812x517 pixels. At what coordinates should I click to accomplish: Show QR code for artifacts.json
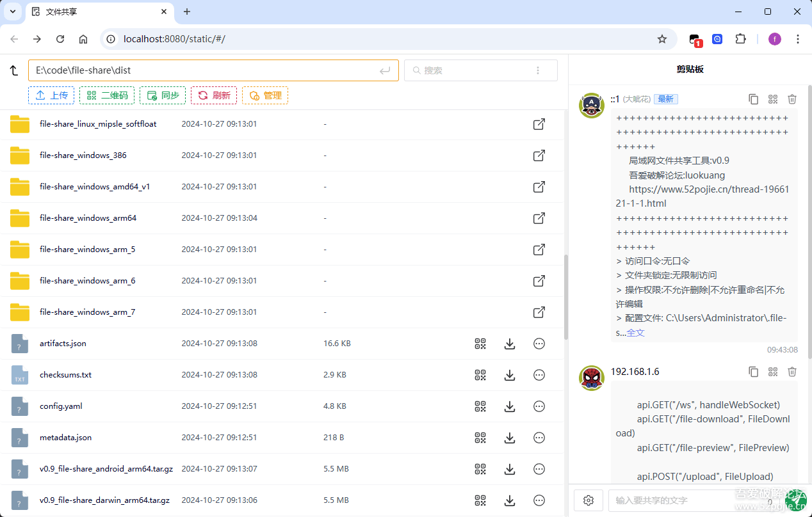[480, 344]
